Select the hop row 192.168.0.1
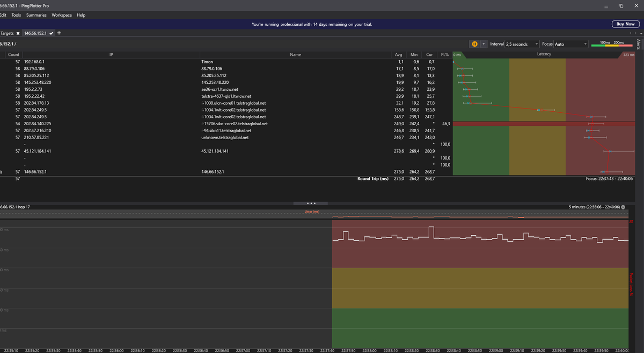 (x=34, y=62)
